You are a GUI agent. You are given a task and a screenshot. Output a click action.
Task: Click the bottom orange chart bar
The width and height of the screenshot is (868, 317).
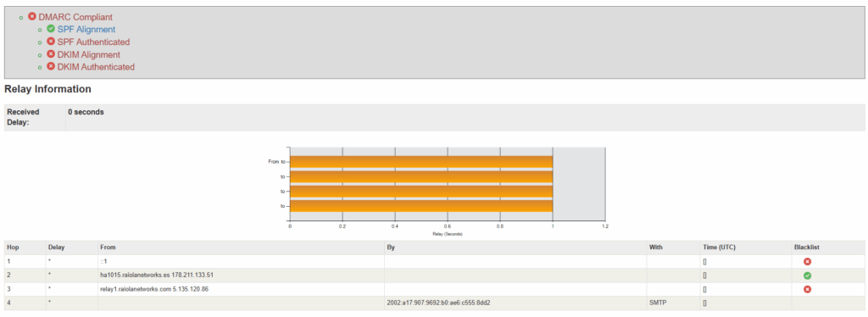(x=421, y=206)
